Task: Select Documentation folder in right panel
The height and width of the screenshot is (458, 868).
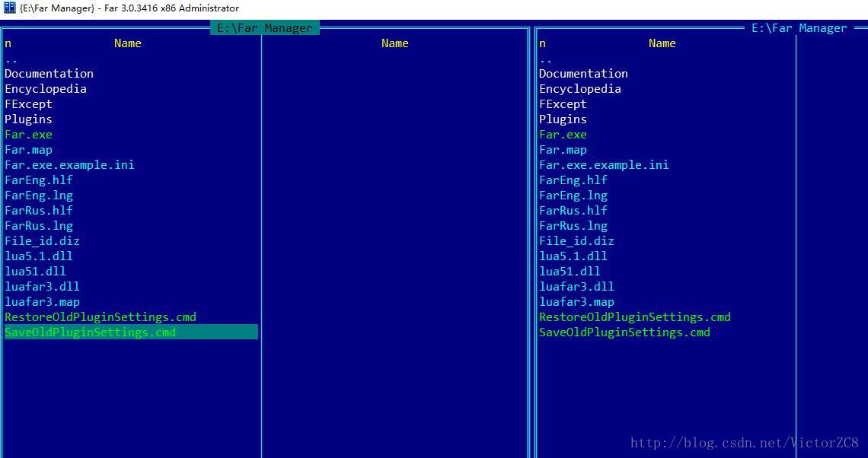Action: click(x=583, y=74)
